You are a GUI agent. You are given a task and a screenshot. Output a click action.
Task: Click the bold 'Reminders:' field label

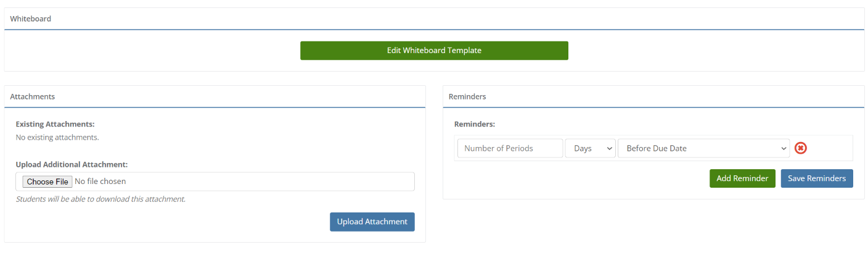(475, 124)
